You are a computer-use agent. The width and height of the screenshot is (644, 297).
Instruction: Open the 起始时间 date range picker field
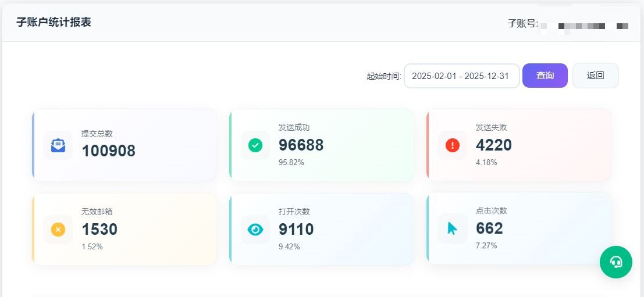(461, 76)
